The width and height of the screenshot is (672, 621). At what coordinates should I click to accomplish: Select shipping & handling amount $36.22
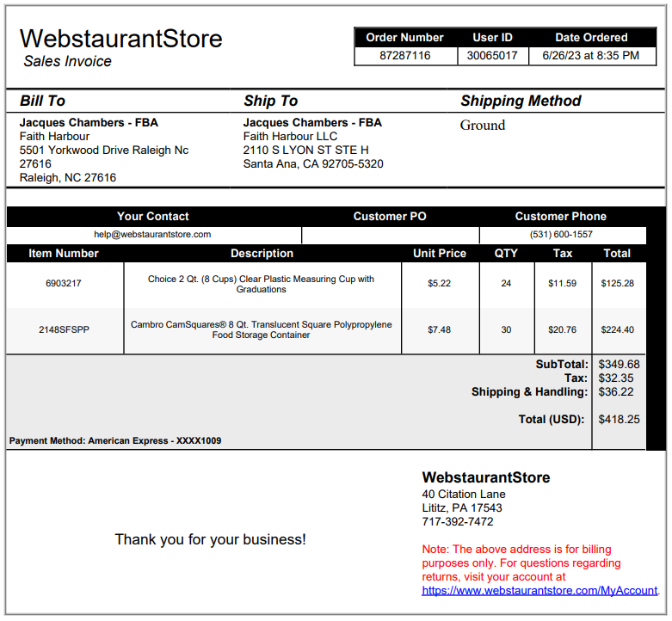click(616, 392)
